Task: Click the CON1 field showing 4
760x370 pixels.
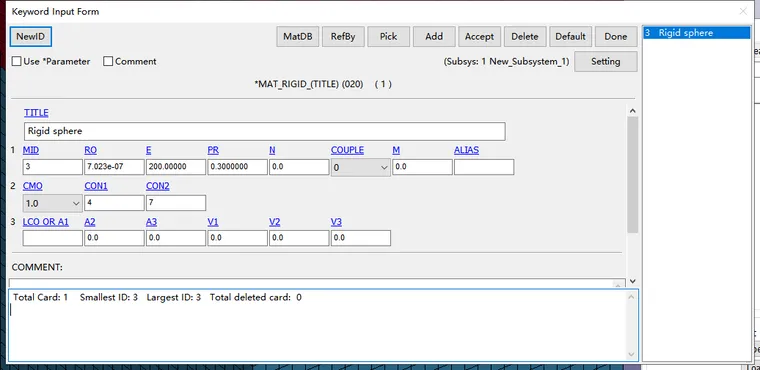Action: coord(114,203)
